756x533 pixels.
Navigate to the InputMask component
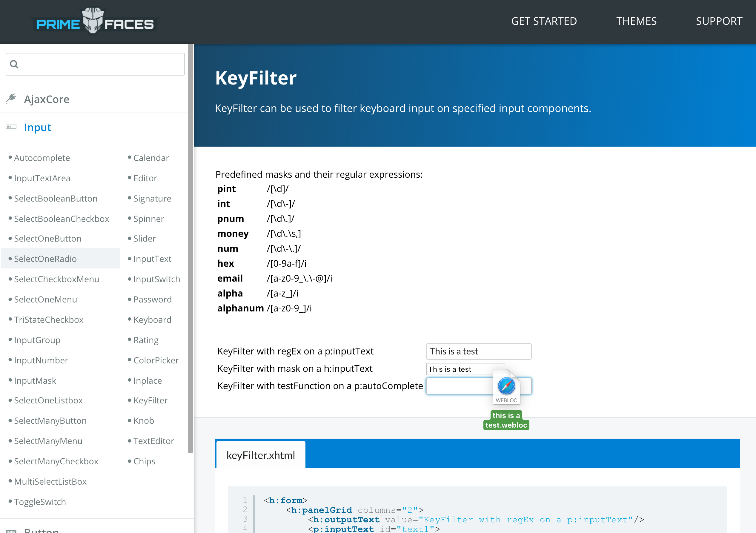[x=35, y=380]
